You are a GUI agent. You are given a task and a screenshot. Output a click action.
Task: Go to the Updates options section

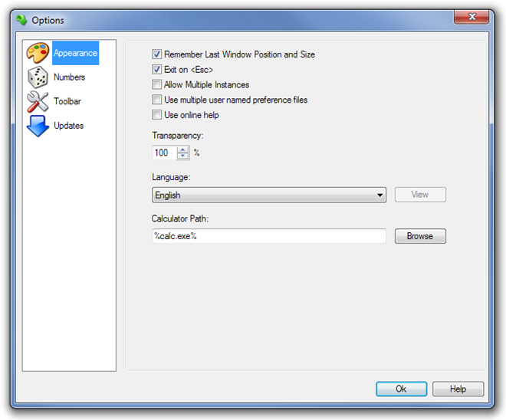(68, 126)
